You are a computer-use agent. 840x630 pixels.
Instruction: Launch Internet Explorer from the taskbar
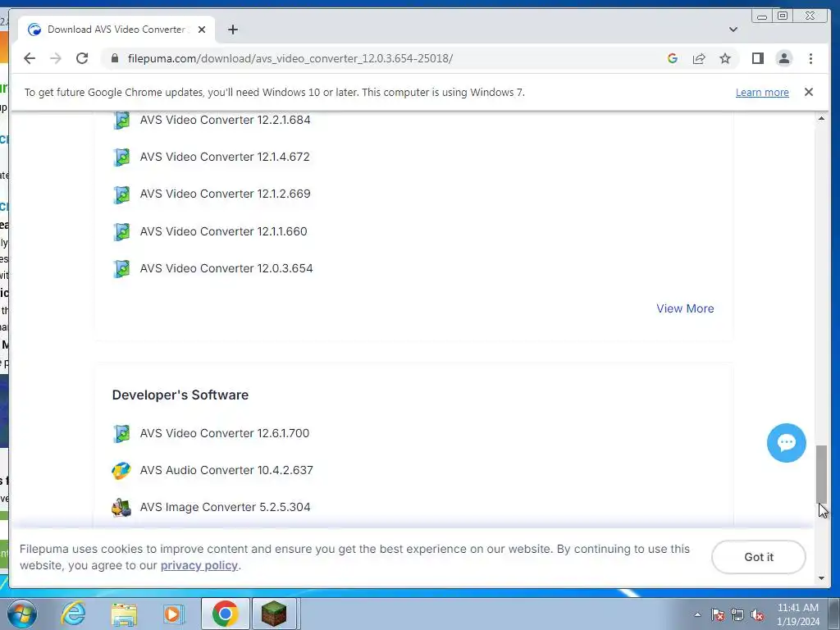pyautogui.click(x=73, y=614)
